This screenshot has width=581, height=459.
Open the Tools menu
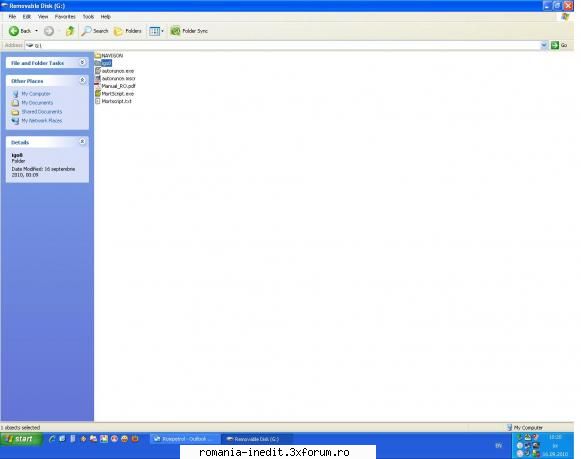88,17
